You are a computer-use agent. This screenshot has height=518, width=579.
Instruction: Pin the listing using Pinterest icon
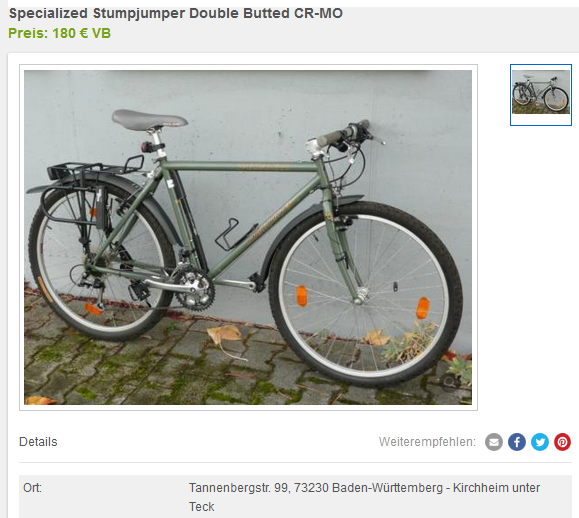pyautogui.click(x=562, y=442)
